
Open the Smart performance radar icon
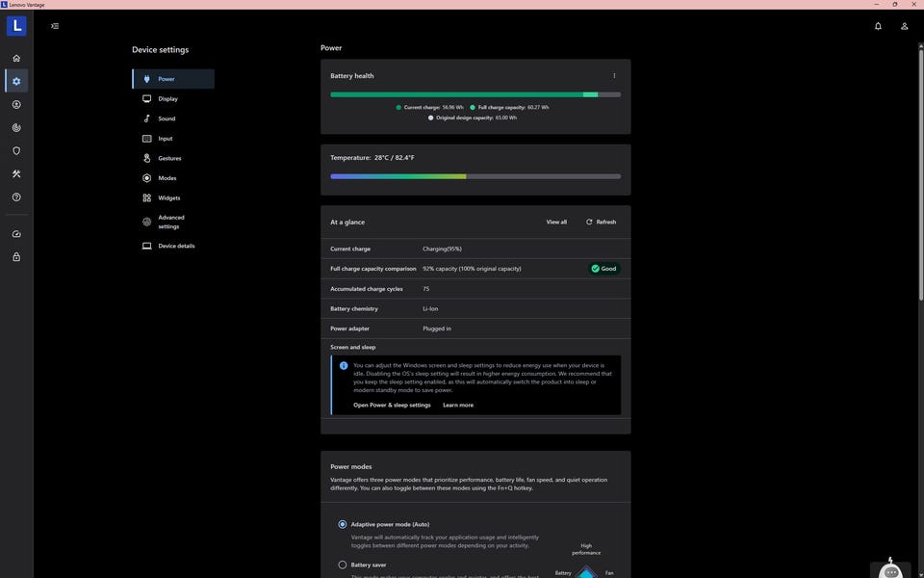pyautogui.click(x=16, y=127)
